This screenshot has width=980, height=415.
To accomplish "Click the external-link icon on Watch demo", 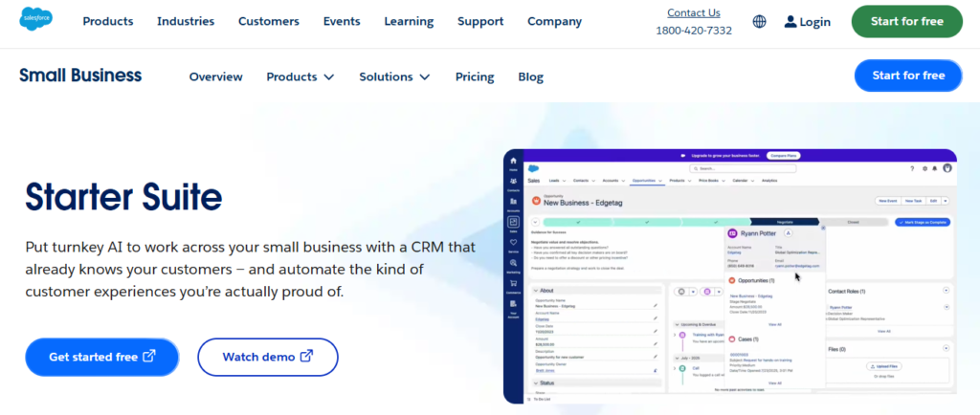I will pos(307,357).
